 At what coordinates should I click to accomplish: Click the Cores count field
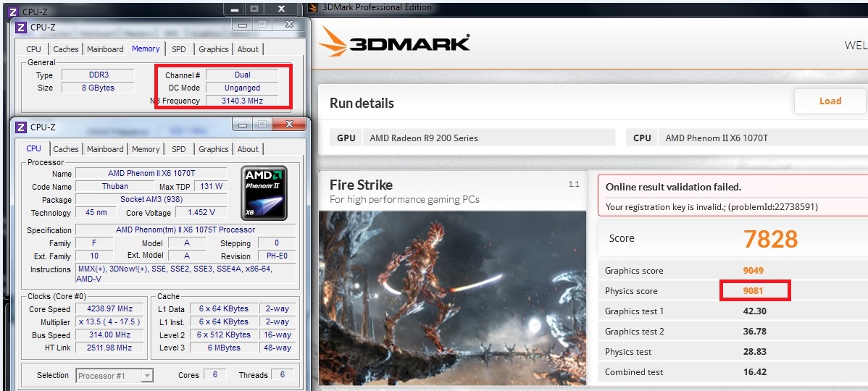214,375
